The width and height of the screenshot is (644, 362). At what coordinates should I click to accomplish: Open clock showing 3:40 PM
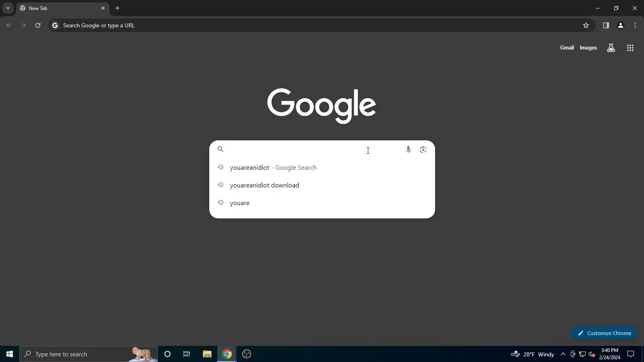pos(609,354)
